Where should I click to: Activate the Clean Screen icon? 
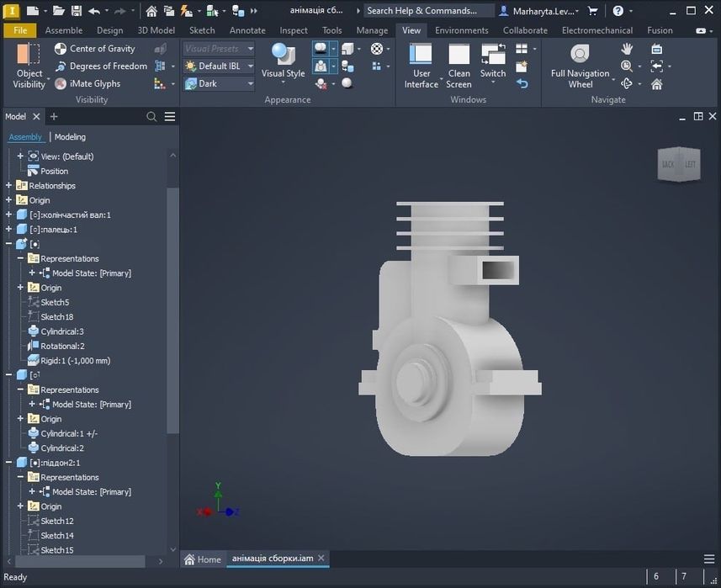pyautogui.click(x=459, y=54)
